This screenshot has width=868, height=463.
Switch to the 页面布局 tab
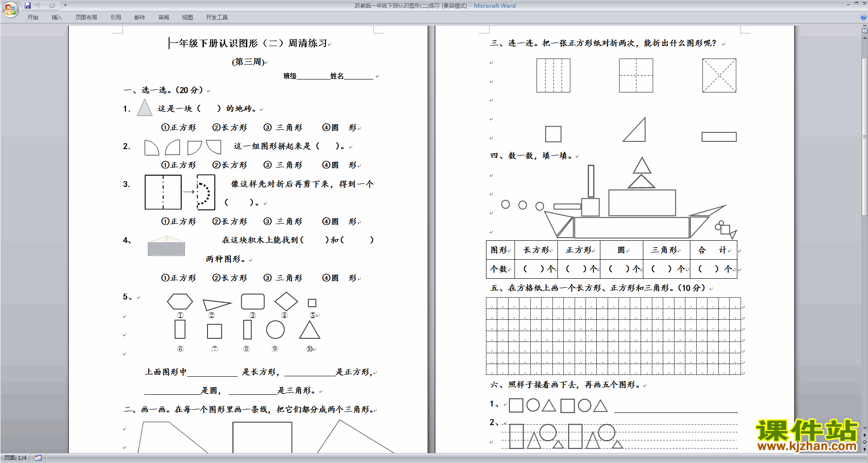click(x=86, y=17)
